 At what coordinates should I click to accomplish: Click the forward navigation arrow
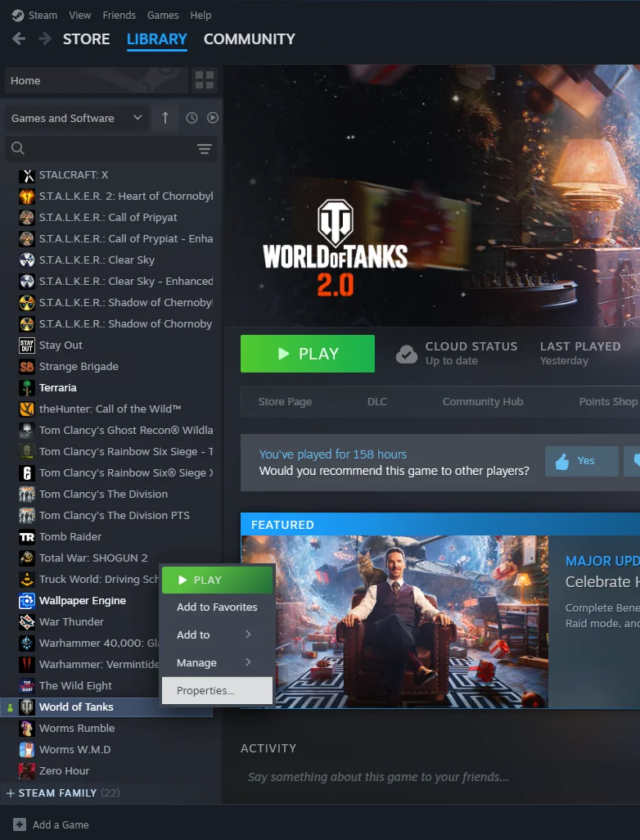(45, 39)
